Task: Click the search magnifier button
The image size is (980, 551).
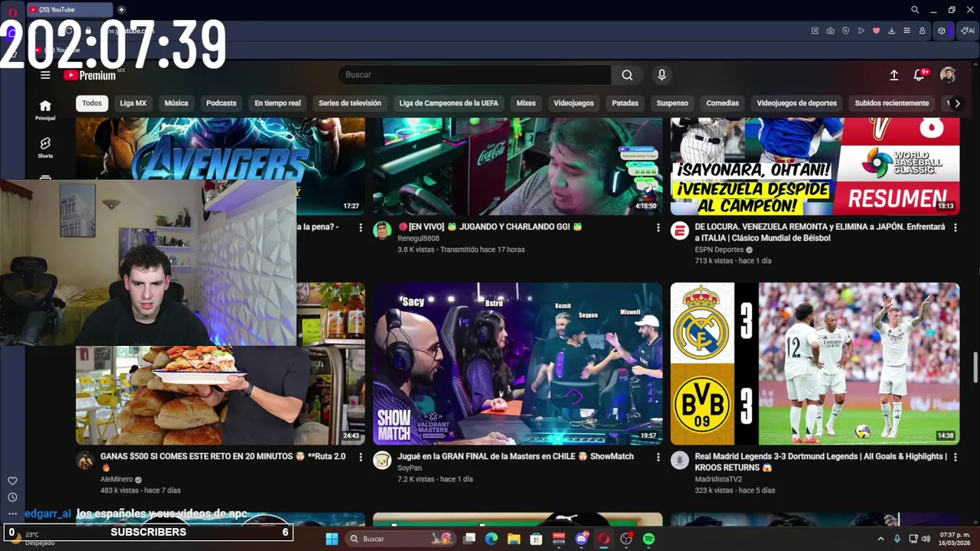Action: 627,75
